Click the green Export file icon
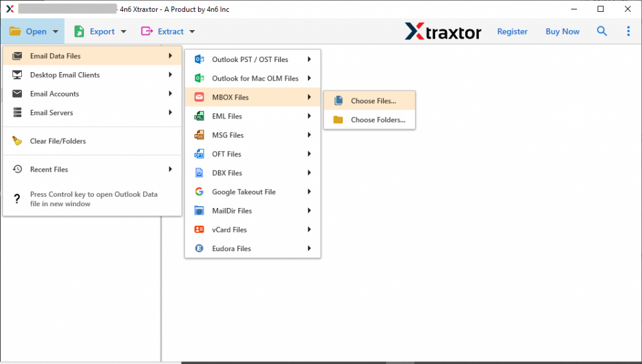The width and height of the screenshot is (642, 364). pos(79,31)
